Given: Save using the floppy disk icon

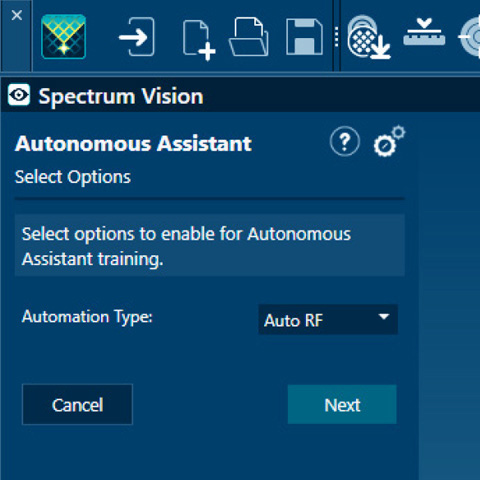Looking at the screenshot, I should (304, 37).
